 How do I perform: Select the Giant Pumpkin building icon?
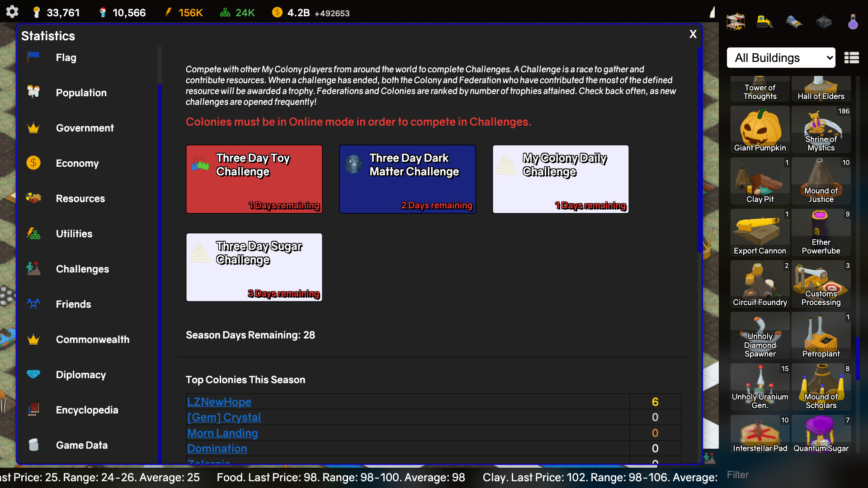(759, 130)
